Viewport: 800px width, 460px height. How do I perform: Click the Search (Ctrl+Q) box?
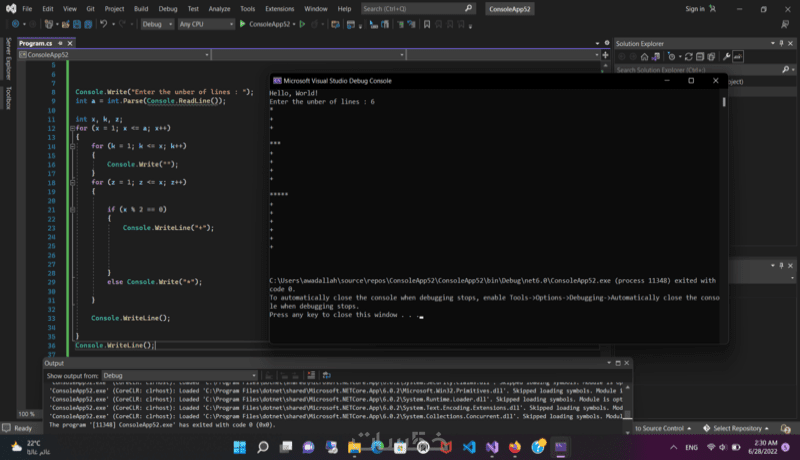coord(418,9)
